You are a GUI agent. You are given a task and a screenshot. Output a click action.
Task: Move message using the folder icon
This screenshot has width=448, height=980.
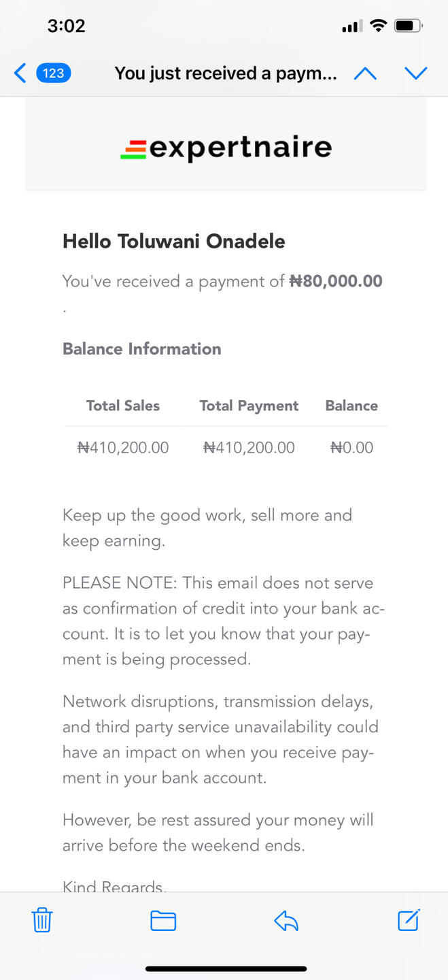(163, 921)
